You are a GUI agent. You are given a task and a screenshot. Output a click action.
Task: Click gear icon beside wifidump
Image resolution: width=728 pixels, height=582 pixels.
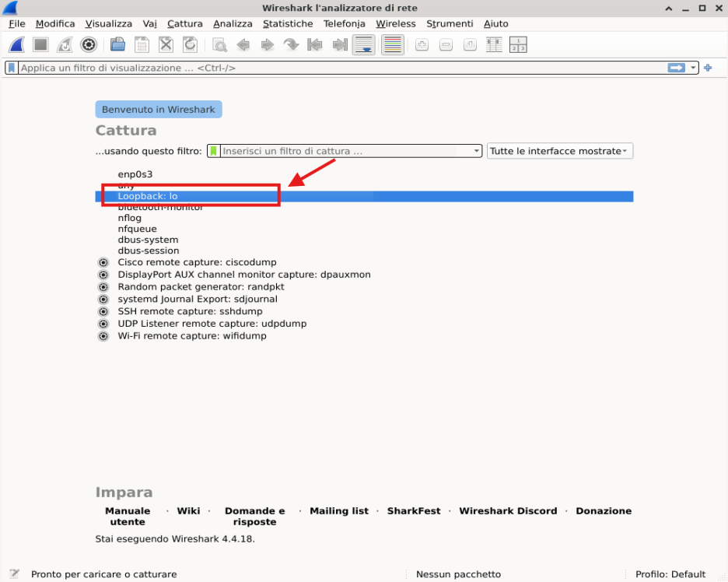click(103, 336)
